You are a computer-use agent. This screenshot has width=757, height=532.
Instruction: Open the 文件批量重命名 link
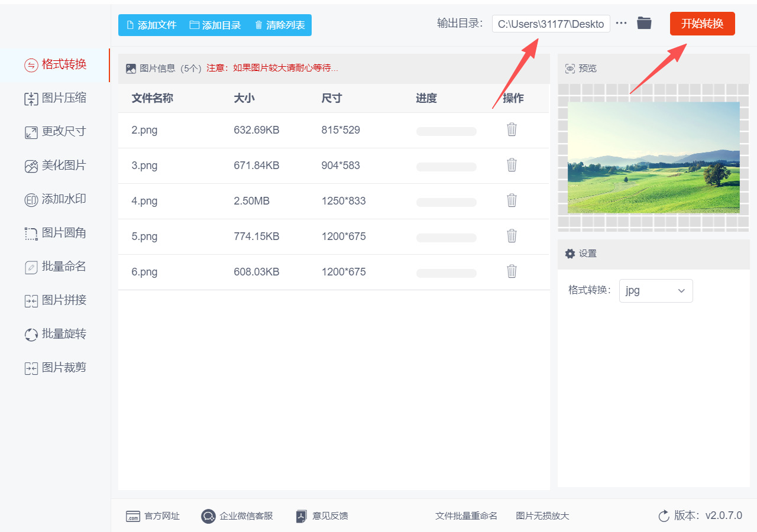click(x=467, y=516)
